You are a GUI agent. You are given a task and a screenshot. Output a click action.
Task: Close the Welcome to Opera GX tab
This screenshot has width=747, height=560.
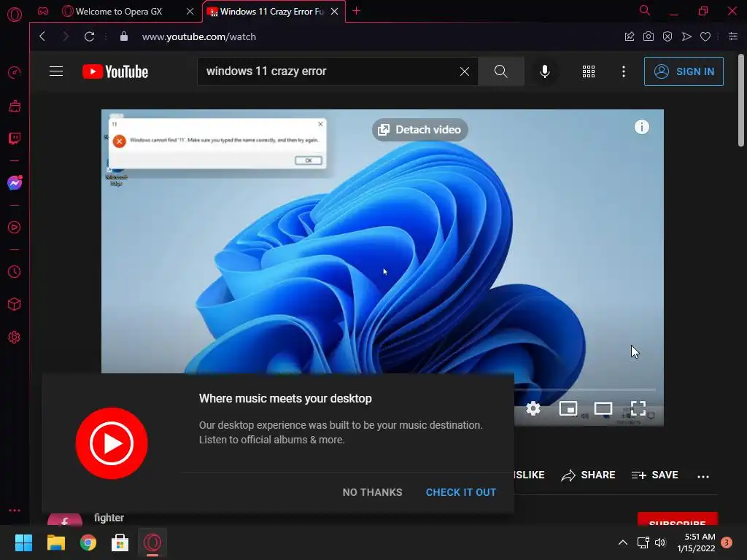point(190,12)
